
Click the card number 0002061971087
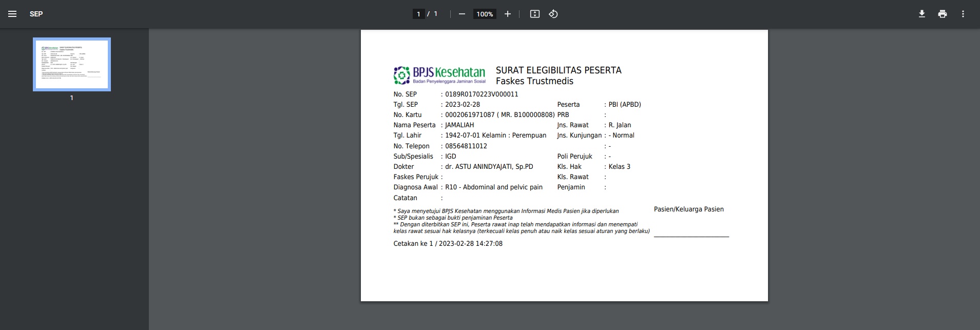point(470,115)
